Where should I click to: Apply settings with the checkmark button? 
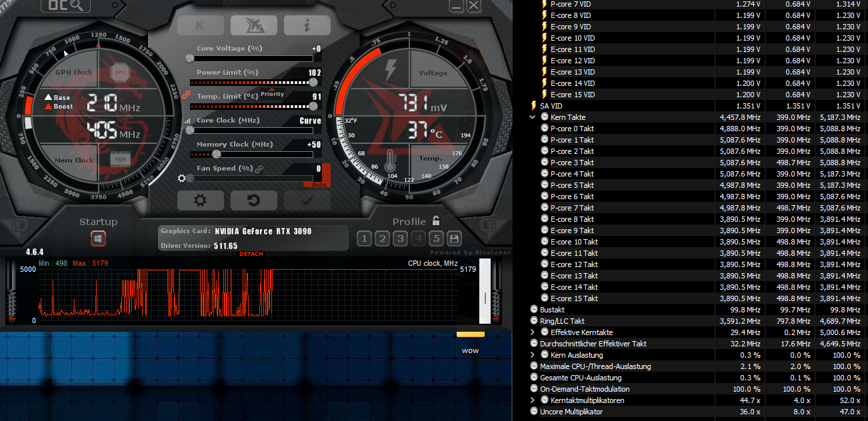tap(307, 200)
